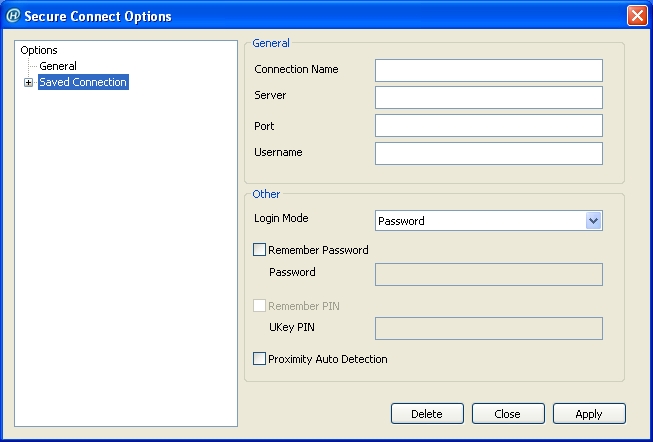Click the Close button at bottom

point(508,414)
